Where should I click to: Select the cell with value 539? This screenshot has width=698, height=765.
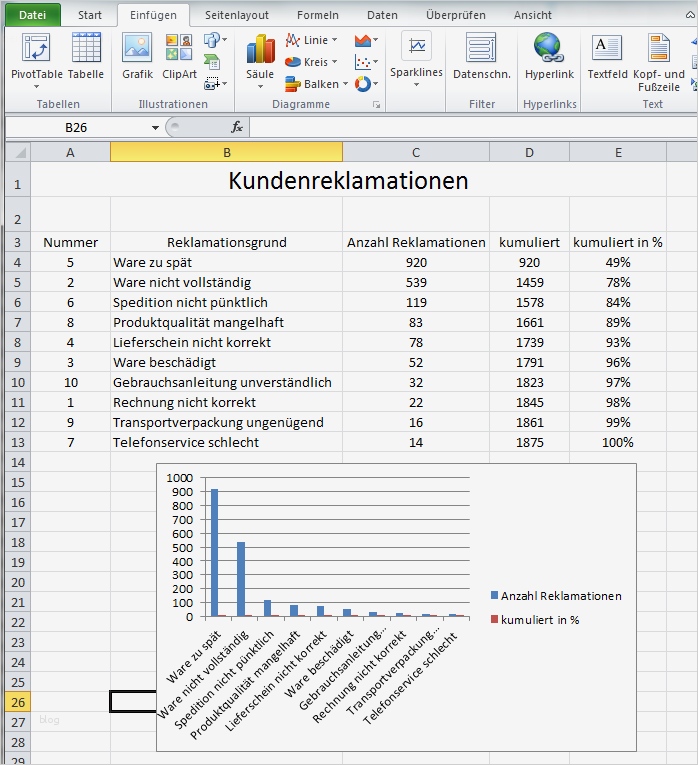(416, 282)
